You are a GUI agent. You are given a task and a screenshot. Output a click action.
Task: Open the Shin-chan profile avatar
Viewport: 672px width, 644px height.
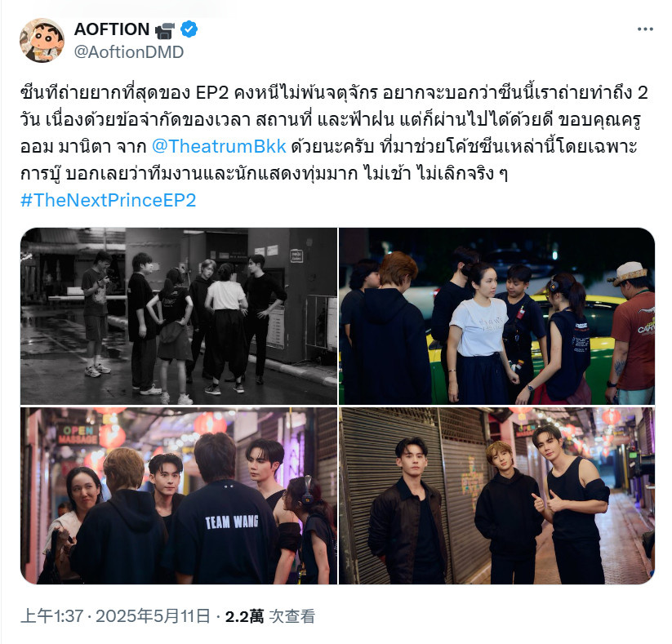tap(42, 40)
